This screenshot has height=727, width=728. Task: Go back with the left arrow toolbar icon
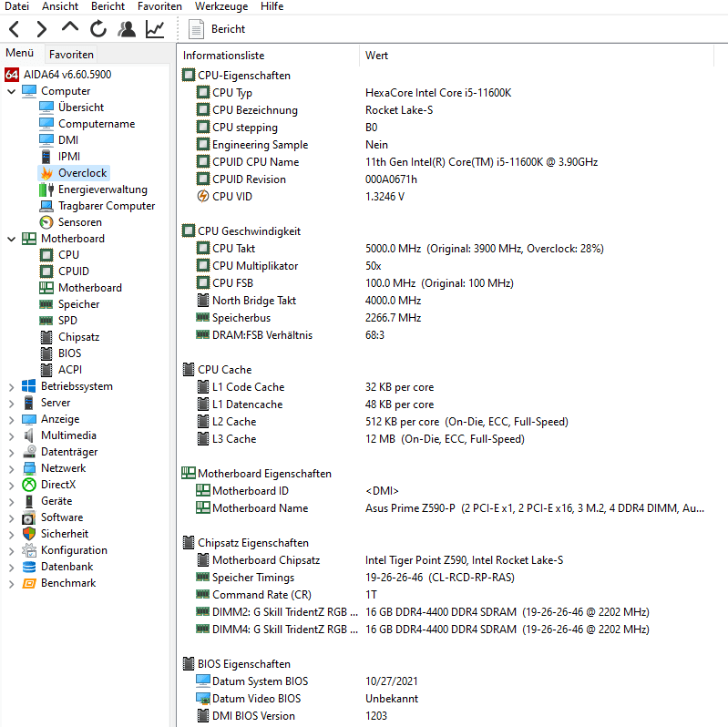[x=15, y=29]
